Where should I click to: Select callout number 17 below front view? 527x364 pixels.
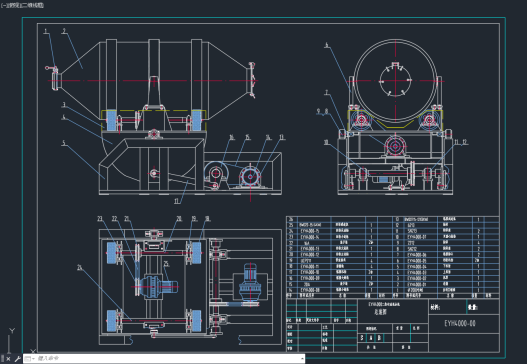tap(177, 201)
